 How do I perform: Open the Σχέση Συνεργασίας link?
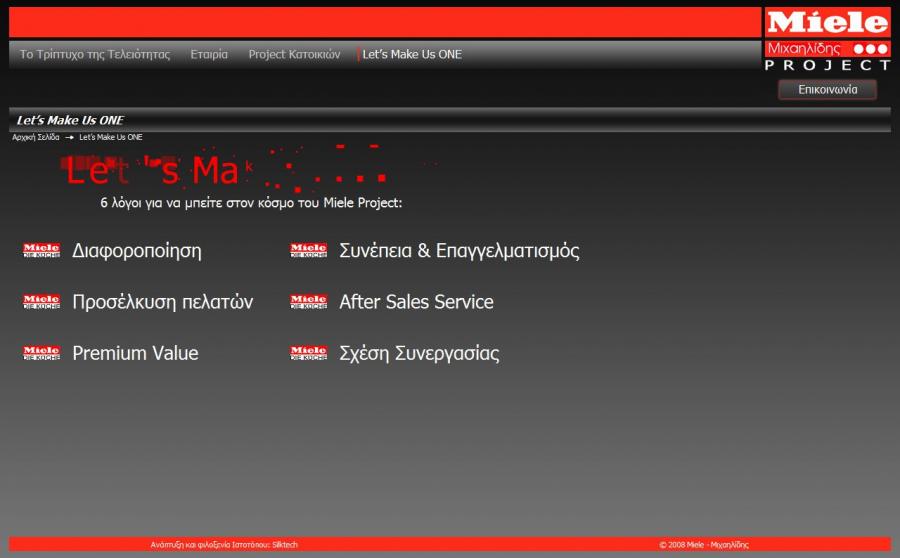419,353
